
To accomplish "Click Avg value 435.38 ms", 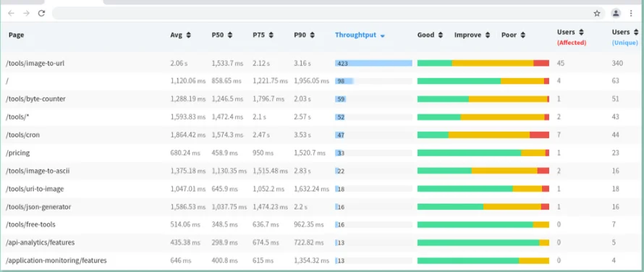I will coord(185,242).
